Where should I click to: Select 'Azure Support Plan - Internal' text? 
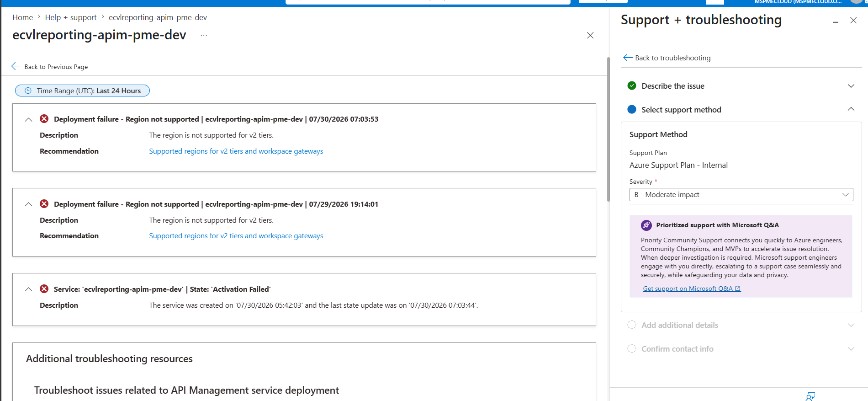click(678, 165)
